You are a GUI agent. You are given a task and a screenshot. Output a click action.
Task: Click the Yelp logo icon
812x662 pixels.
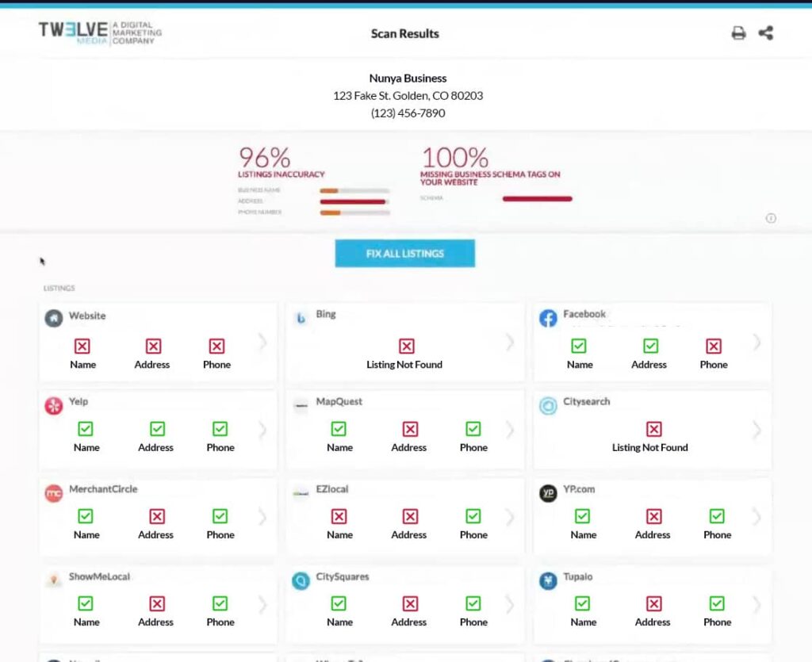pyautogui.click(x=54, y=405)
